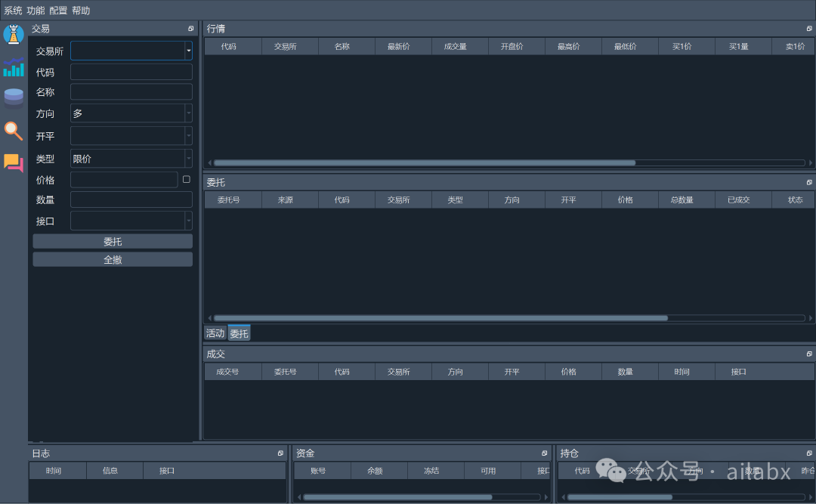Screen dimensions: 816x504
Task: Open the bar chart backtester icon
Action: tap(14, 67)
